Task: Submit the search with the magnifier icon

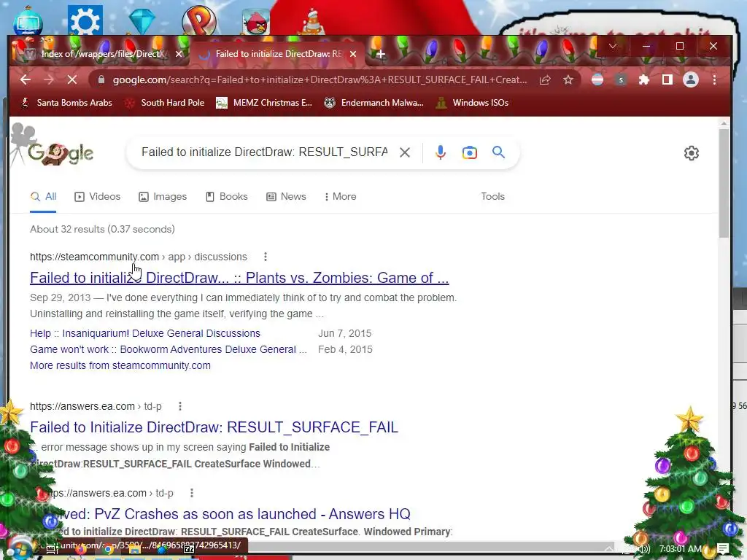Action: click(x=498, y=152)
